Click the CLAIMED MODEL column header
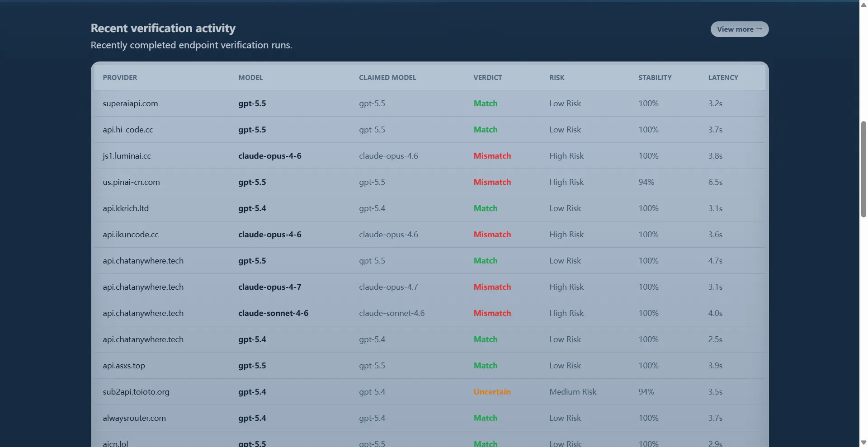The image size is (868, 447). click(x=387, y=78)
